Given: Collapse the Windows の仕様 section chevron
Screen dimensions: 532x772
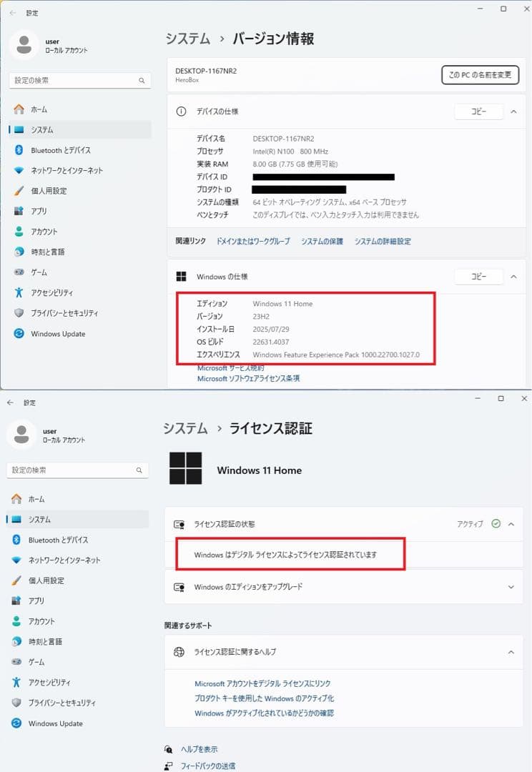Looking at the screenshot, I should (x=513, y=277).
